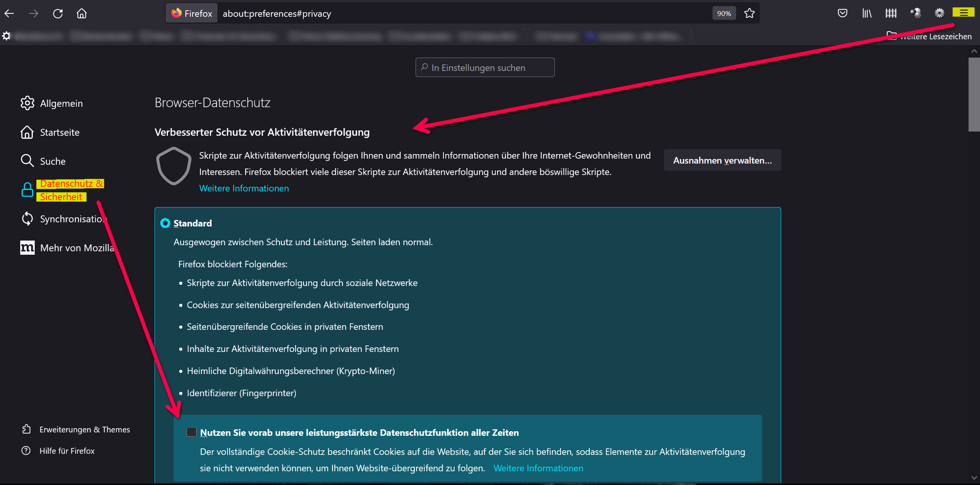Viewport: 980px width, 485px height.
Task: Open the Pocket save icon
Action: [842, 13]
